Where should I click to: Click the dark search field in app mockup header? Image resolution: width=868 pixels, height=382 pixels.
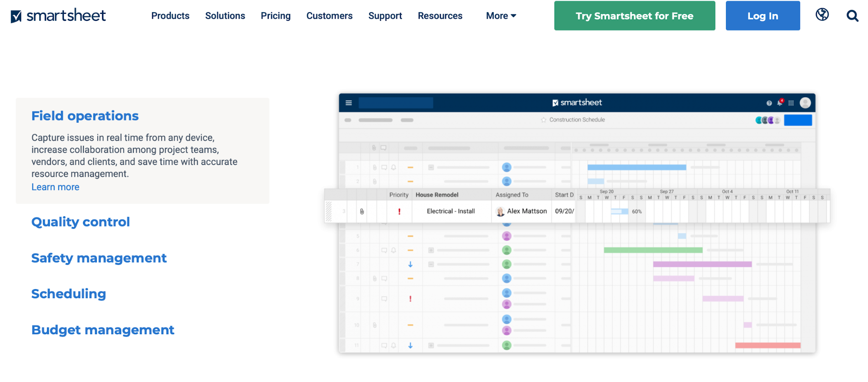coord(396,103)
